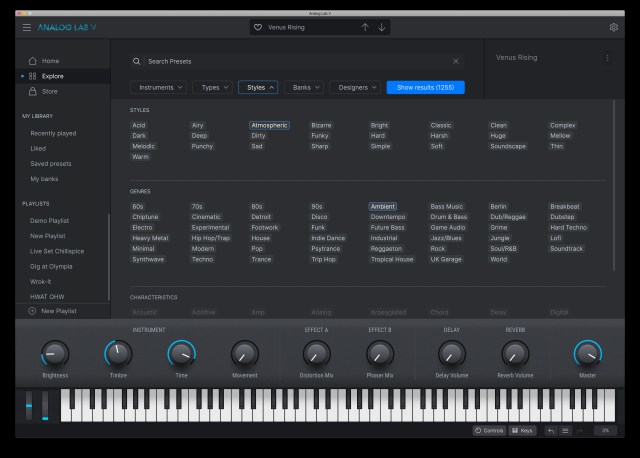Select the Synthwave genre tag

pyautogui.click(x=148, y=259)
